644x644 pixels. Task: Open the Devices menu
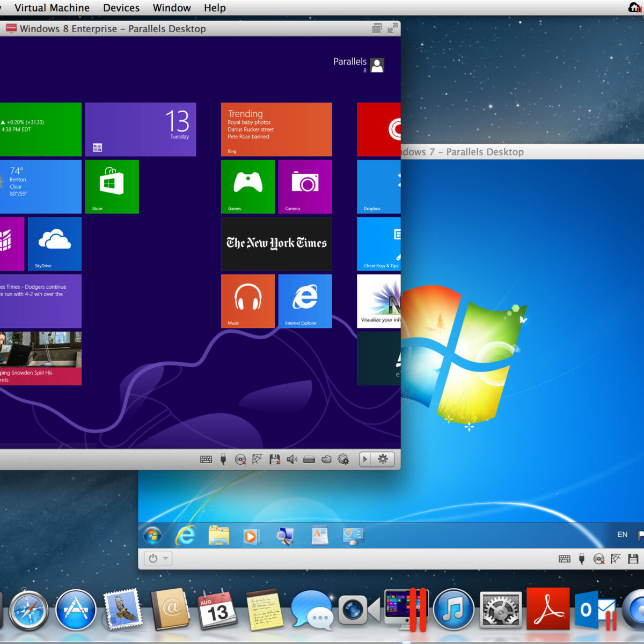click(x=121, y=8)
